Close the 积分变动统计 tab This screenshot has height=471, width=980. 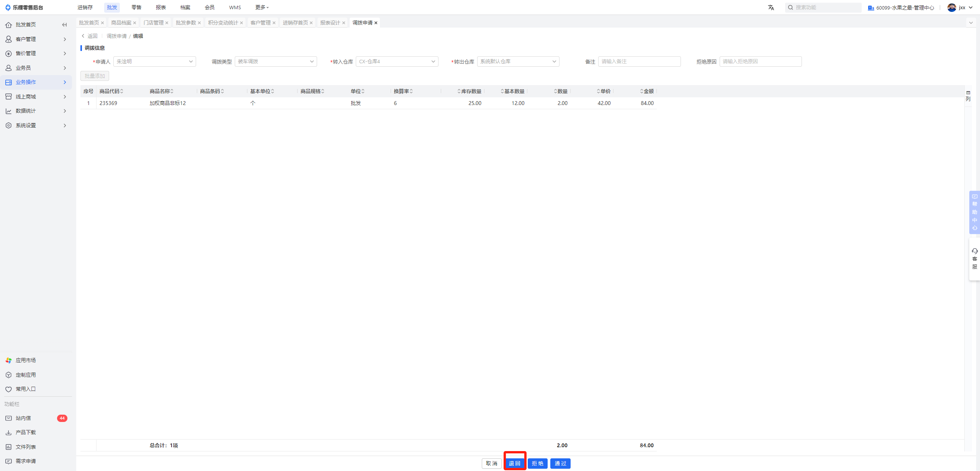241,23
